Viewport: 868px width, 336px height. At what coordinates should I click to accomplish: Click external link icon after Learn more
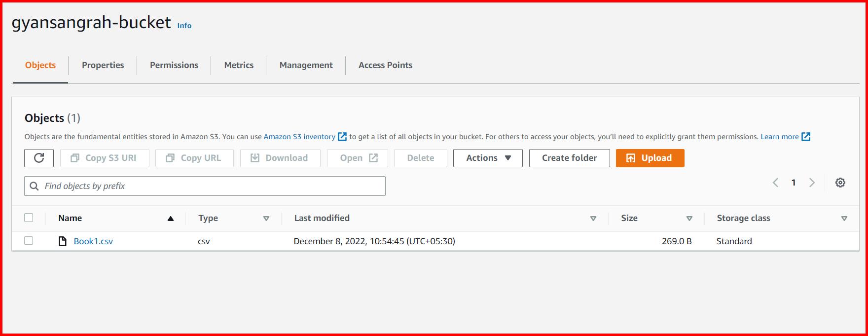pyautogui.click(x=806, y=137)
